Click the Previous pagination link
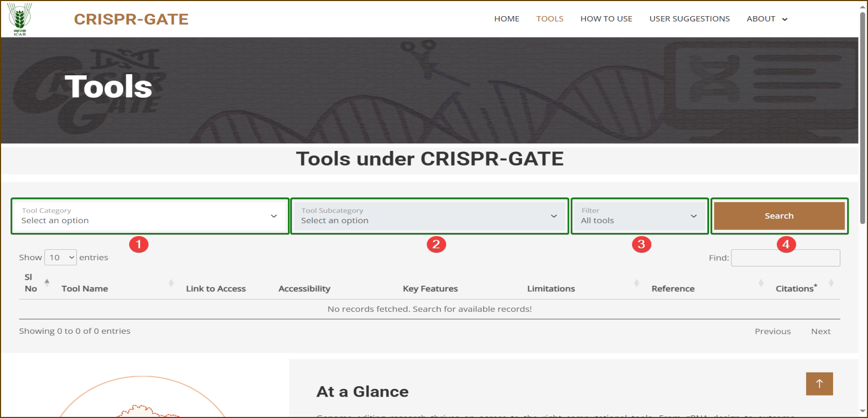868x418 pixels. coord(772,331)
